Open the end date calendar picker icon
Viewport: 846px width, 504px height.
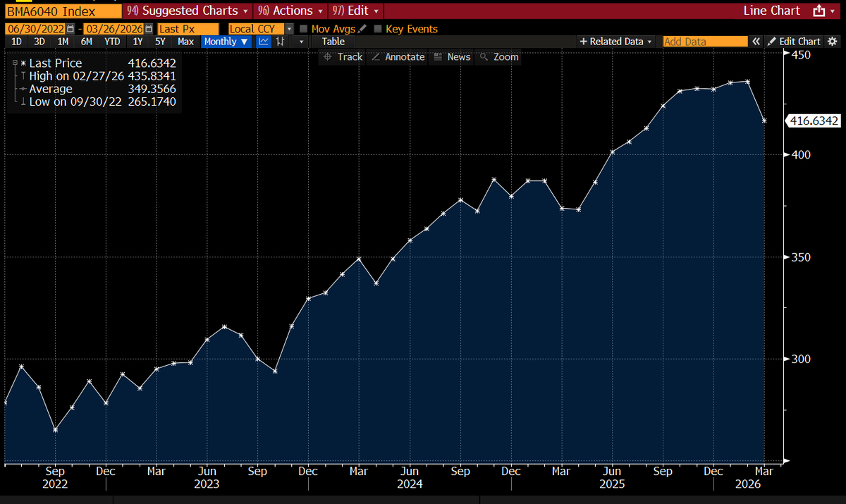(149, 29)
